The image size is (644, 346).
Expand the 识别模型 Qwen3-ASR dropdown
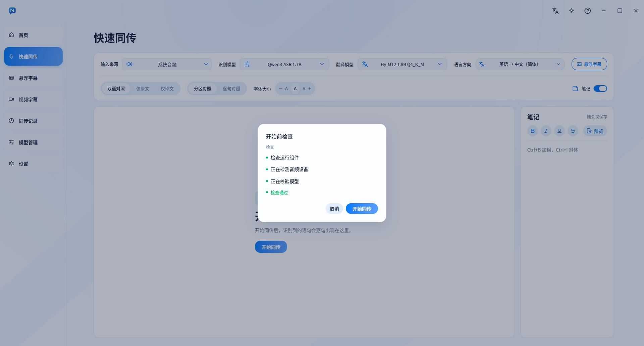click(284, 64)
